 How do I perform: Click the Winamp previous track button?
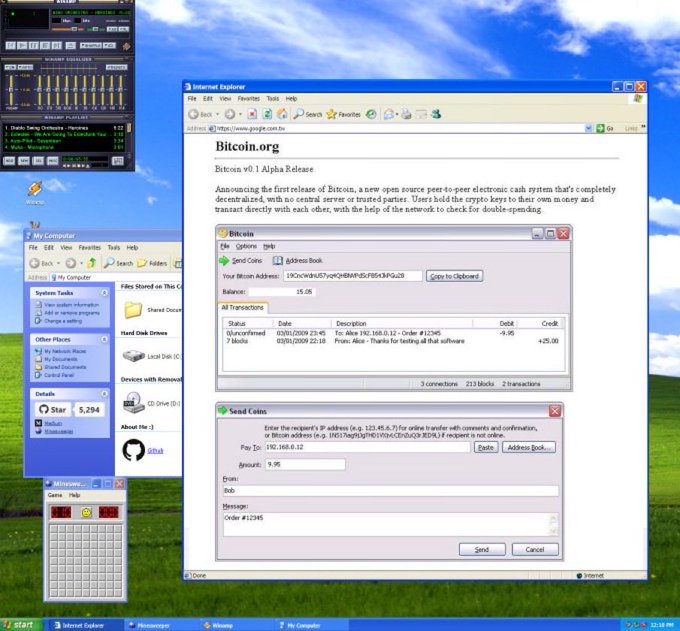coord(10,45)
